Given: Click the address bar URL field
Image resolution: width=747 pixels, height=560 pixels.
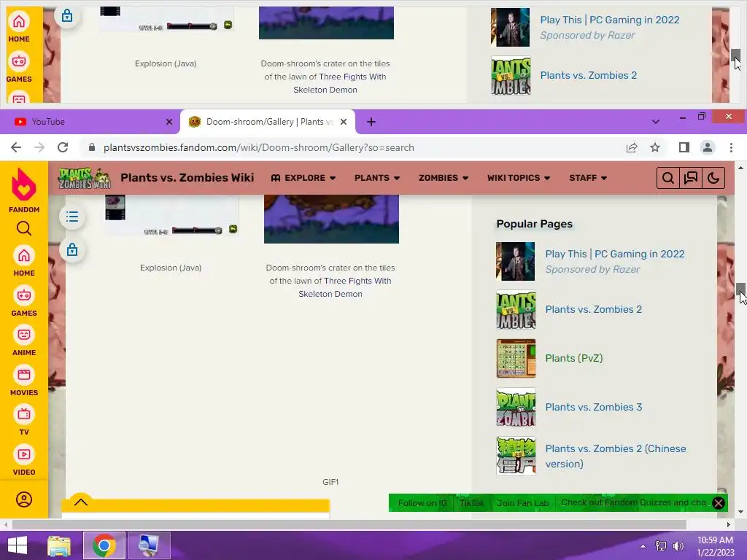Looking at the screenshot, I should [x=354, y=147].
